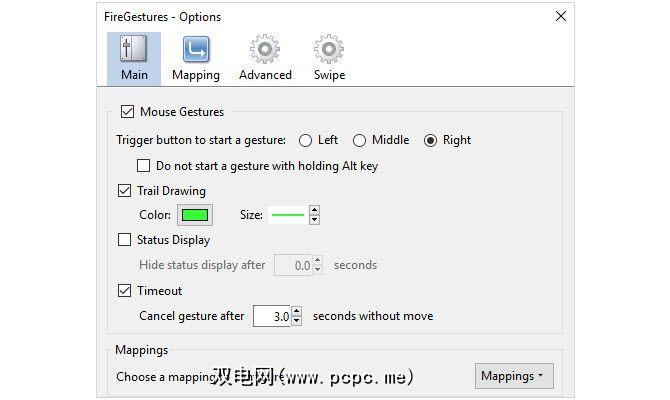Decrease trail size with down arrow
Viewport: 670px width, 400px height.
tap(314, 220)
